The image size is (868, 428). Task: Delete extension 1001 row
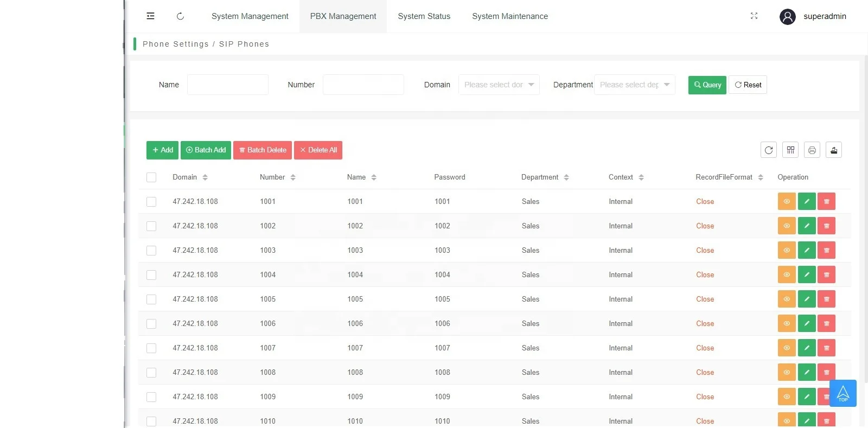coord(827,201)
